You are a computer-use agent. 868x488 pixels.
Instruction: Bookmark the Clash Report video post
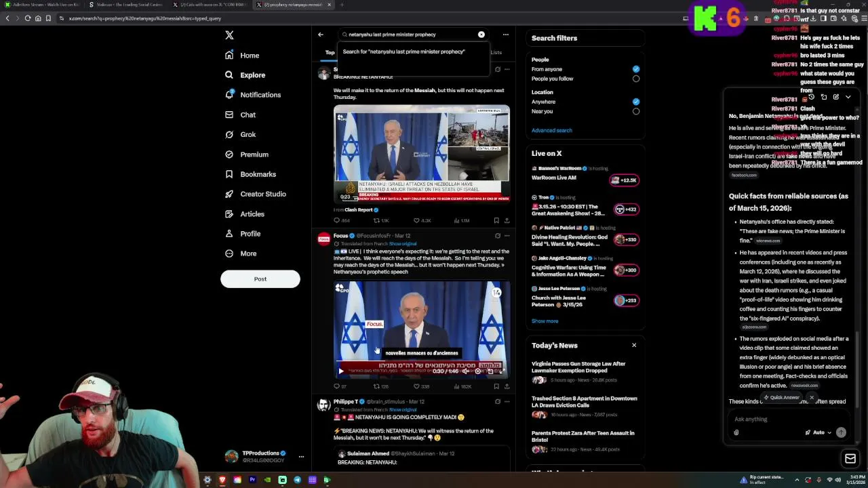[x=496, y=220]
